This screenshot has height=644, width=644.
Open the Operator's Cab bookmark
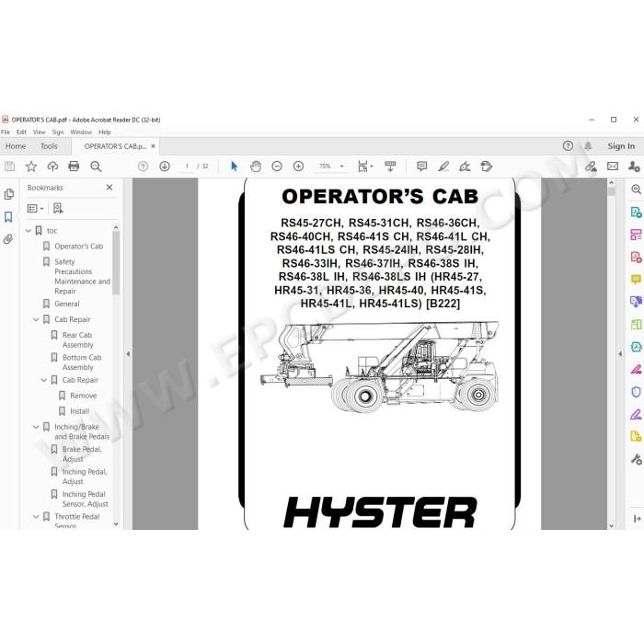click(x=78, y=247)
